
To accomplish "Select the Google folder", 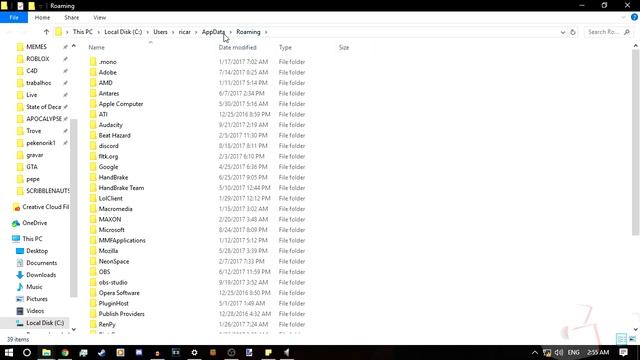I will pyautogui.click(x=108, y=167).
